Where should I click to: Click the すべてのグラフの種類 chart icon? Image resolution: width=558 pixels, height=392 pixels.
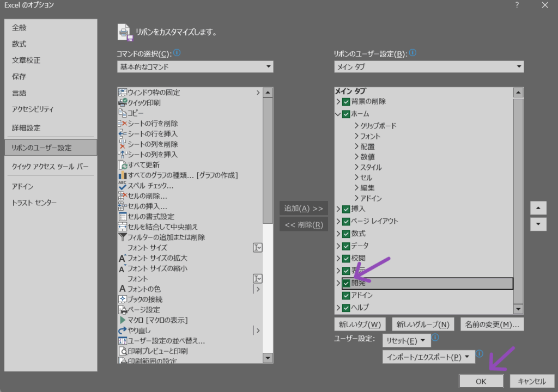pos(122,175)
